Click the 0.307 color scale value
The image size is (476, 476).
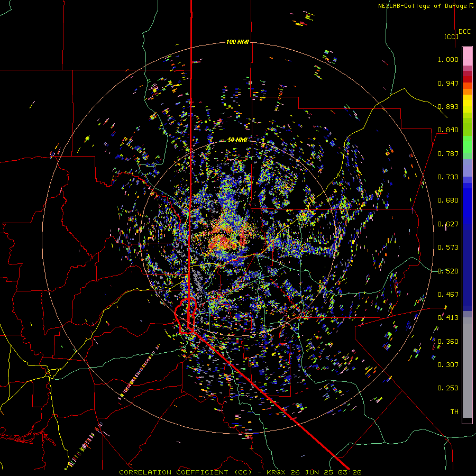click(x=448, y=365)
